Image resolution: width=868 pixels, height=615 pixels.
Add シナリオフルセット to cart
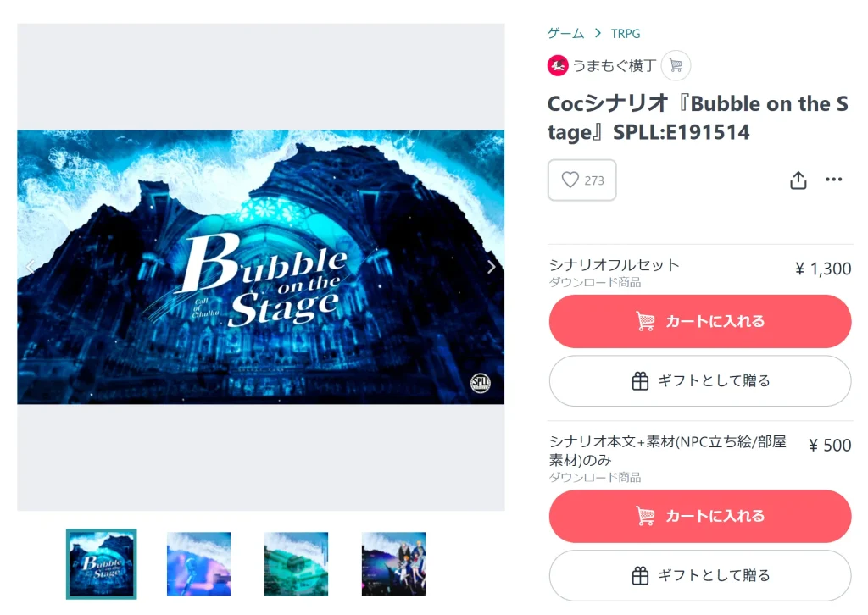pyautogui.click(x=699, y=321)
